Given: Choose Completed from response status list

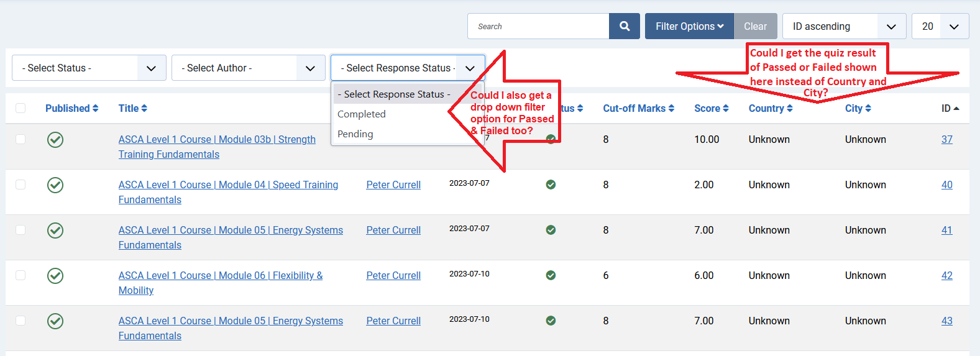Looking at the screenshot, I should [x=362, y=114].
